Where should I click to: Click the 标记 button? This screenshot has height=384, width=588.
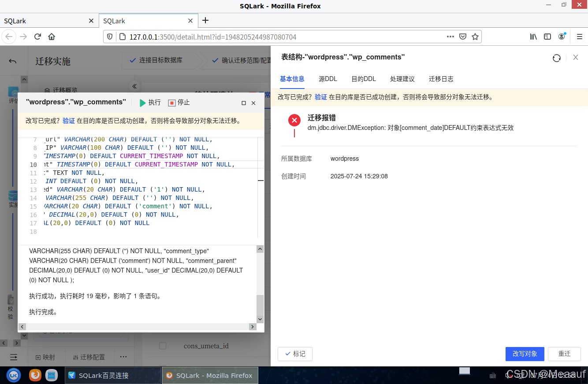pyautogui.click(x=295, y=354)
